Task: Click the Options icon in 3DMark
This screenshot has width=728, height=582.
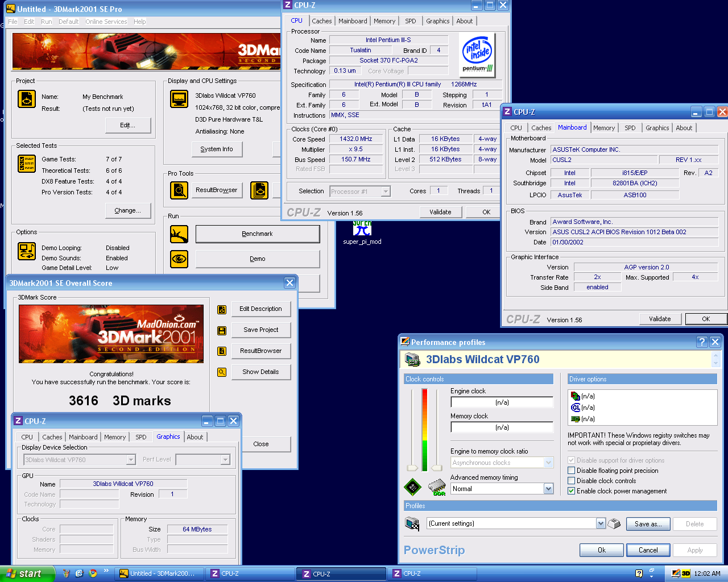Action: [27, 251]
